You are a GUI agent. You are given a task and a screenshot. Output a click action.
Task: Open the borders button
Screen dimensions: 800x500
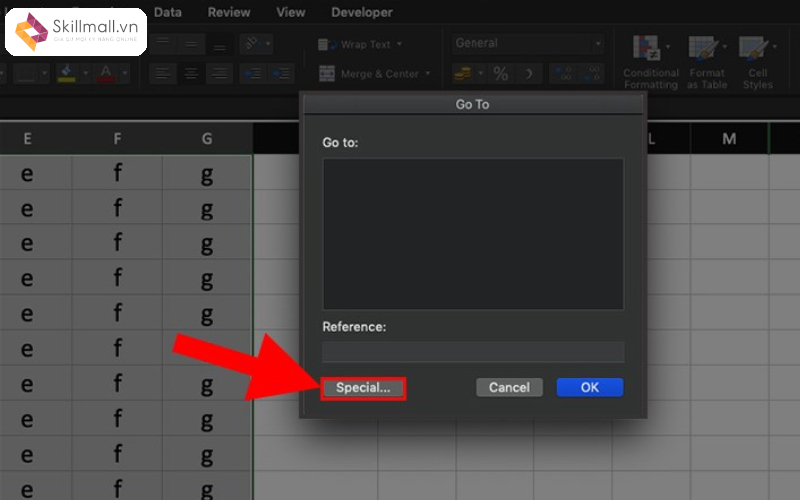[x=26, y=73]
